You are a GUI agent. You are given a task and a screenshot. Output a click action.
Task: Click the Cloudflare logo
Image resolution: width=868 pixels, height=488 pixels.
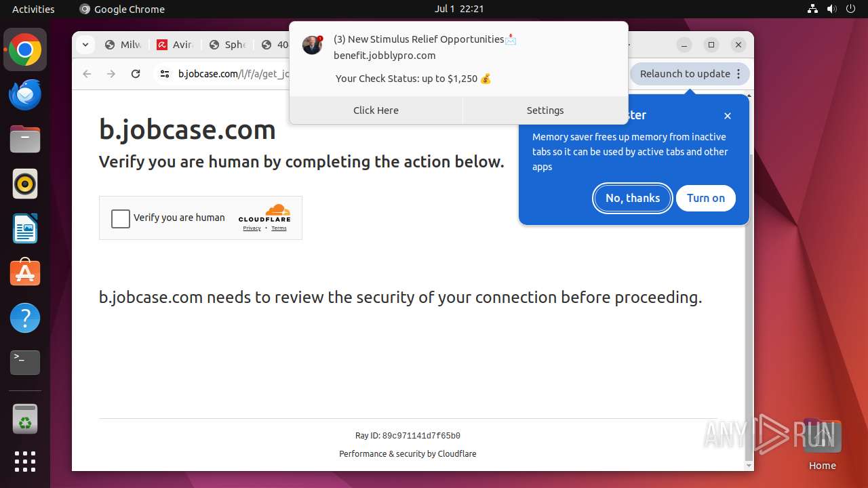[x=264, y=213]
